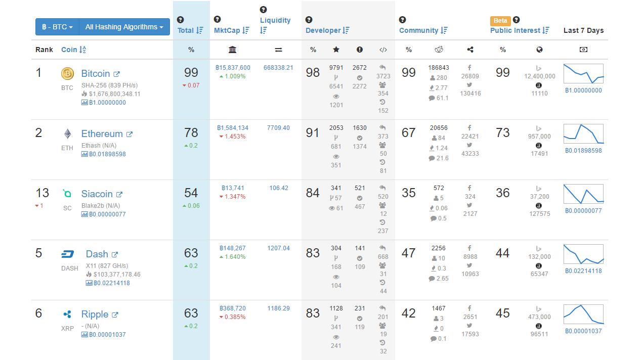
Task: Click Ripple liquidity value 1186.29
Action: pyautogui.click(x=278, y=308)
